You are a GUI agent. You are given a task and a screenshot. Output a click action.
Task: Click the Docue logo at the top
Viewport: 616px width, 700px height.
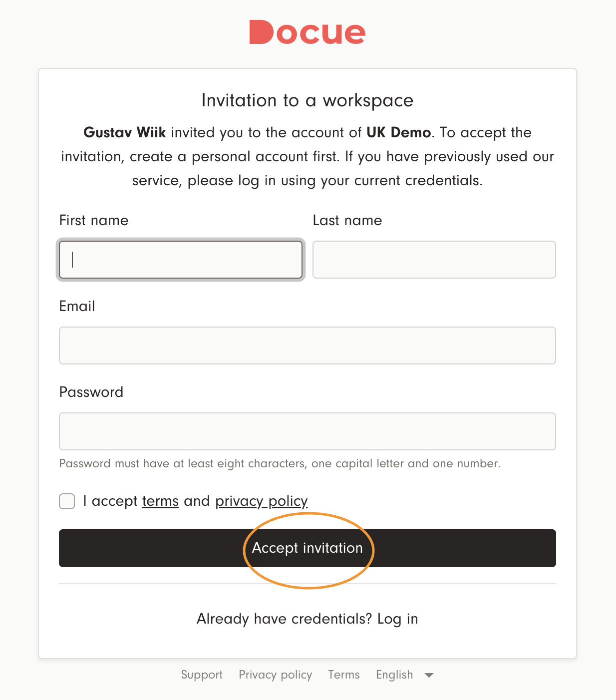(x=308, y=32)
